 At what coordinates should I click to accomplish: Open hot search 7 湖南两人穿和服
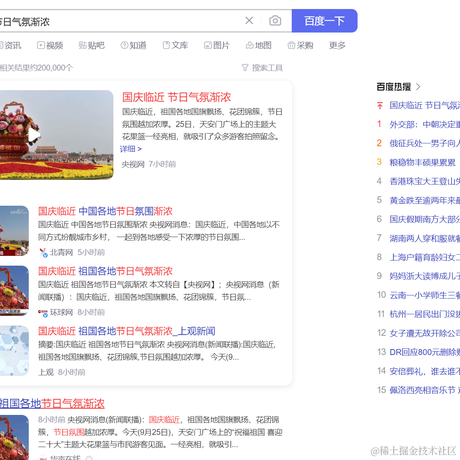tap(425, 238)
